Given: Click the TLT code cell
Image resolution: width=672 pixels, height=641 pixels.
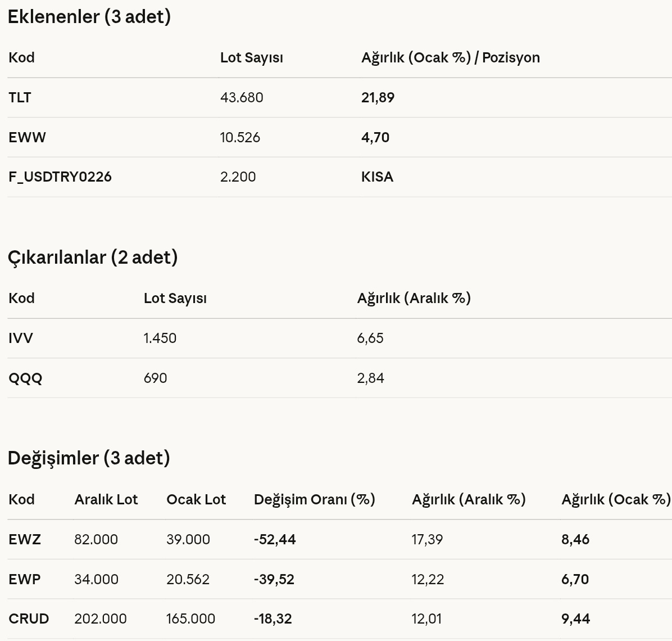Looking at the screenshot, I should coord(20,98).
